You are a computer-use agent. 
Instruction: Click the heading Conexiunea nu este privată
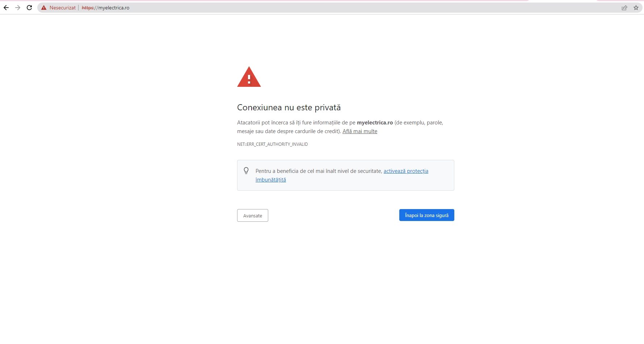289,107
